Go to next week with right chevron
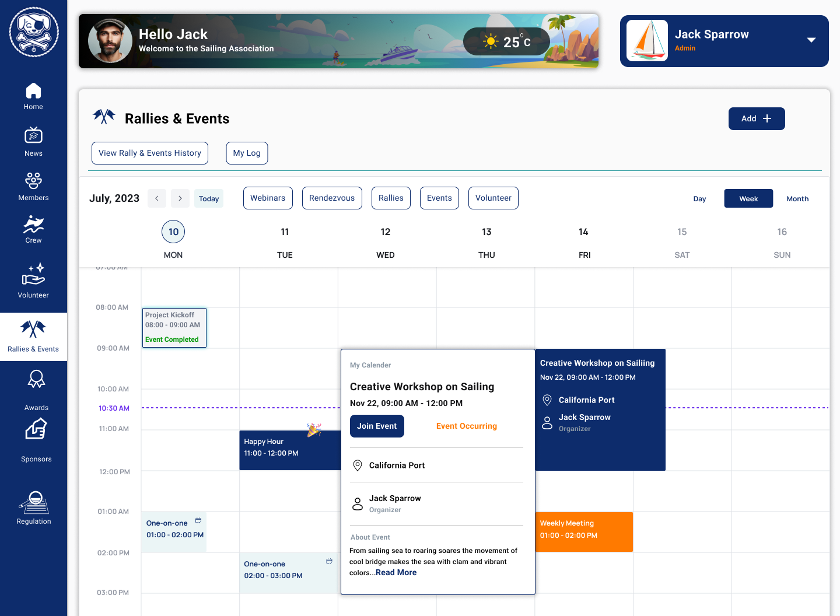The width and height of the screenshot is (840, 616). tap(180, 198)
